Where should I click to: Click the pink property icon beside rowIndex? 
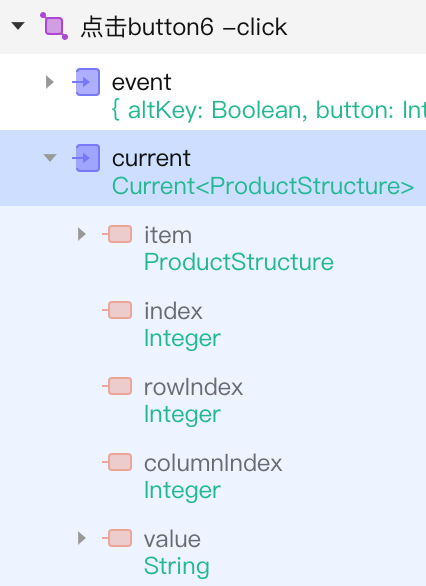coord(117,386)
